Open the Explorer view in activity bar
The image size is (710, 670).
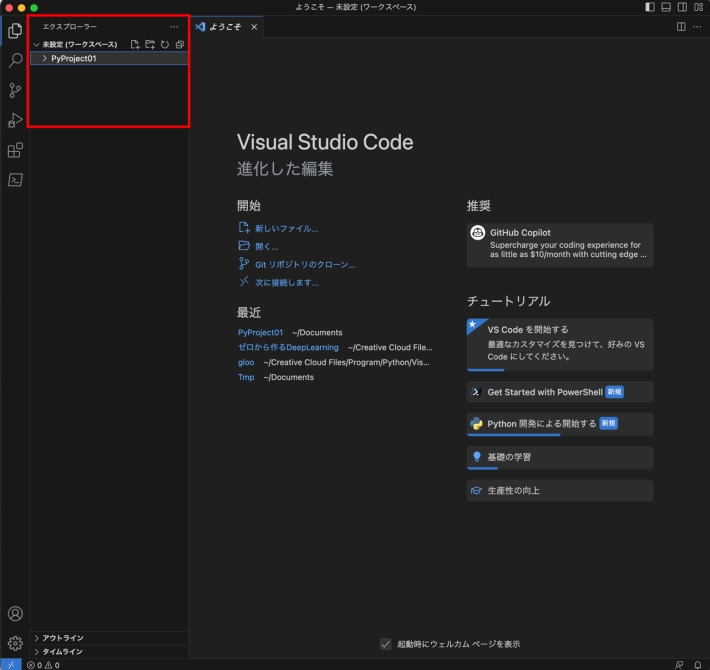click(x=15, y=31)
